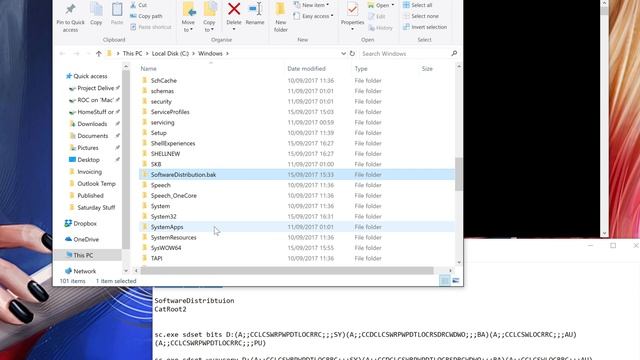
Task: Click Select none
Action: click(421, 16)
